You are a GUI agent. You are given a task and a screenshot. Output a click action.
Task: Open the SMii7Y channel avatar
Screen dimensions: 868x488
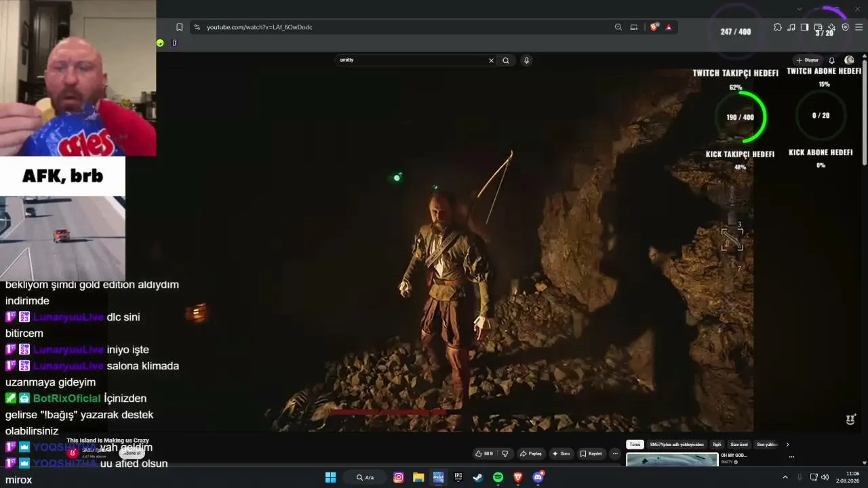click(x=72, y=453)
